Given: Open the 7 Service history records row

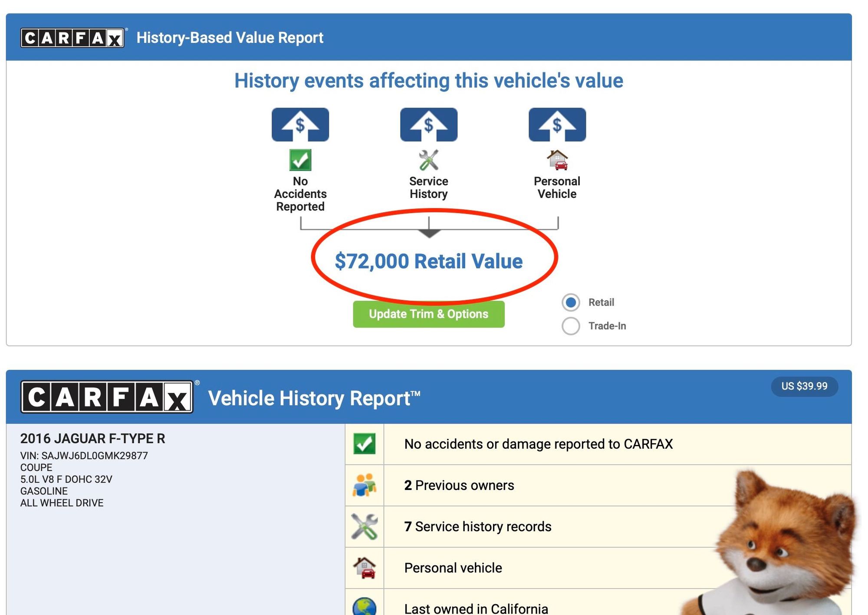Looking at the screenshot, I should (477, 526).
